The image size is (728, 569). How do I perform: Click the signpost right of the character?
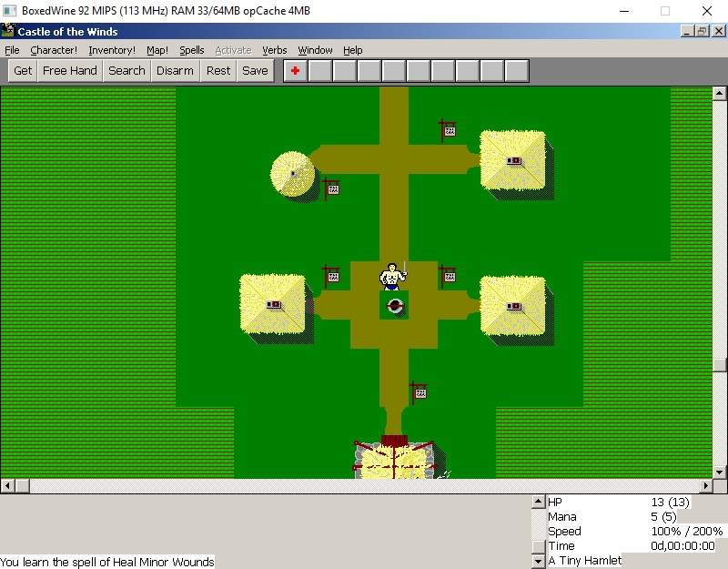click(448, 277)
